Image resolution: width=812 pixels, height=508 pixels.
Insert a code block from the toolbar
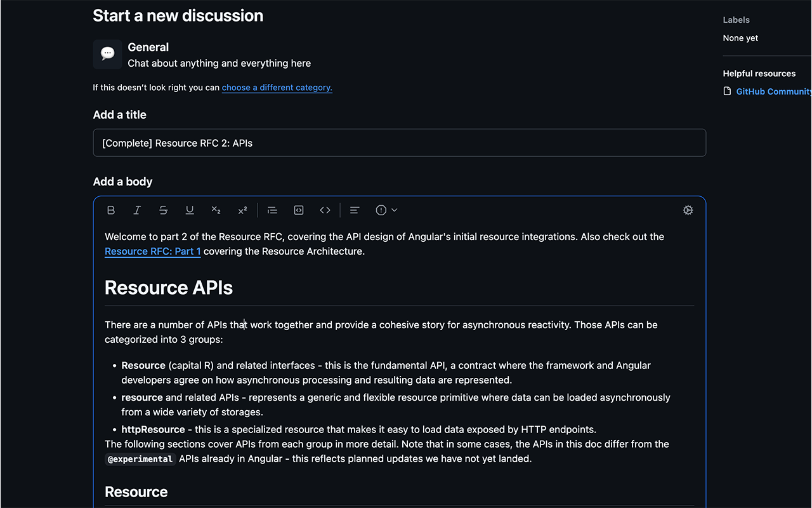coord(298,210)
